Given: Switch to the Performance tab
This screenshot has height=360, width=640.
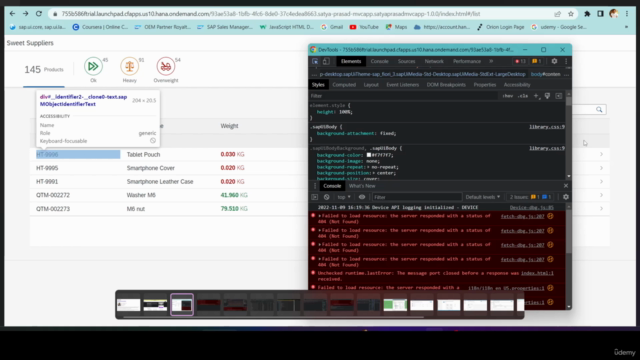Looking at the screenshot, I should [467, 61].
